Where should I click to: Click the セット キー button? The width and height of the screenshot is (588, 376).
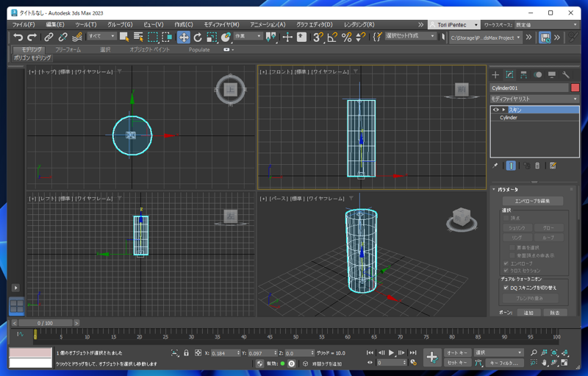pyautogui.click(x=456, y=363)
